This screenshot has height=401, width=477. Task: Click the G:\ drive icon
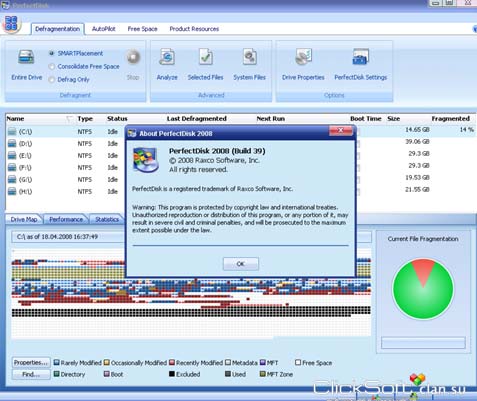click(12, 179)
